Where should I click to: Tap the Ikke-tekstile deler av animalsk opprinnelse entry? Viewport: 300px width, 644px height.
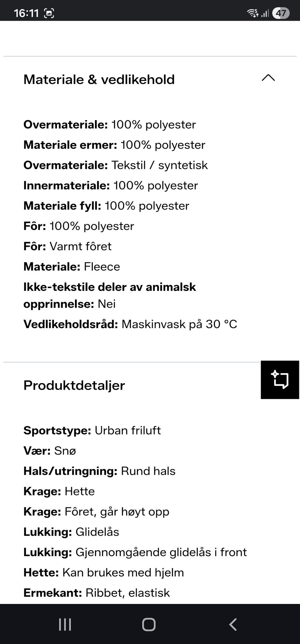109,295
